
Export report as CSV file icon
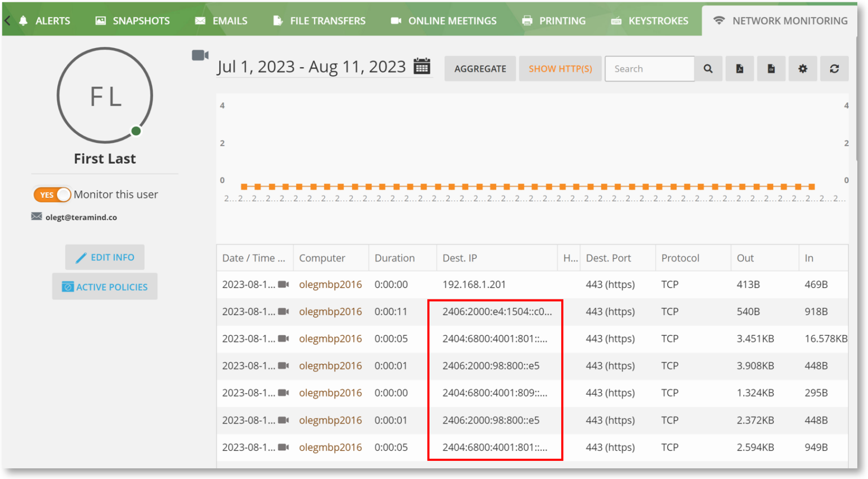point(771,69)
